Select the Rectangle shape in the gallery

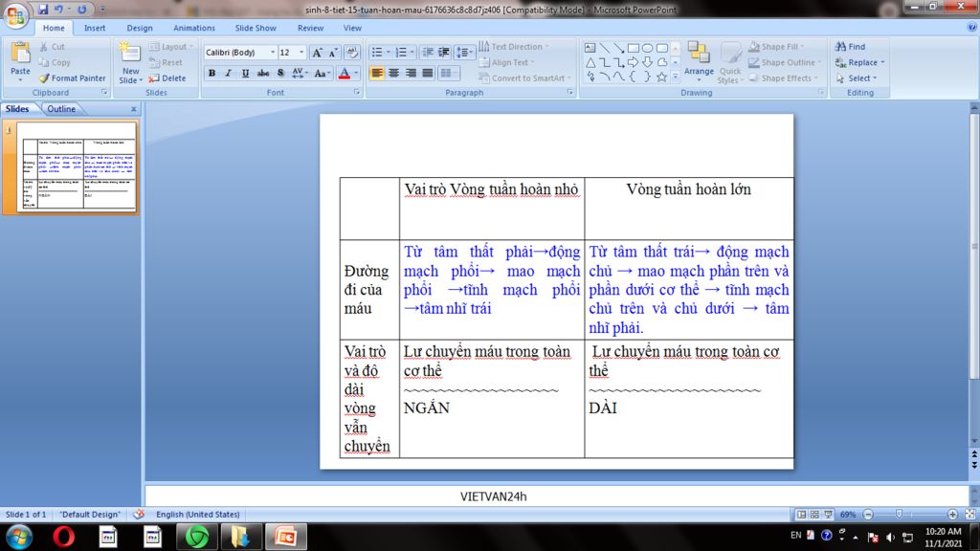point(634,48)
